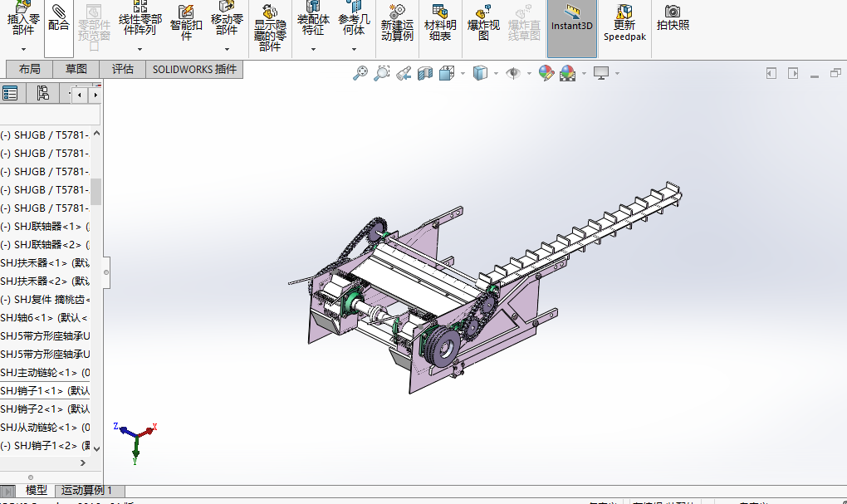847x504 pixels.
Task: Click the feature tree filter input field
Action: [50, 115]
